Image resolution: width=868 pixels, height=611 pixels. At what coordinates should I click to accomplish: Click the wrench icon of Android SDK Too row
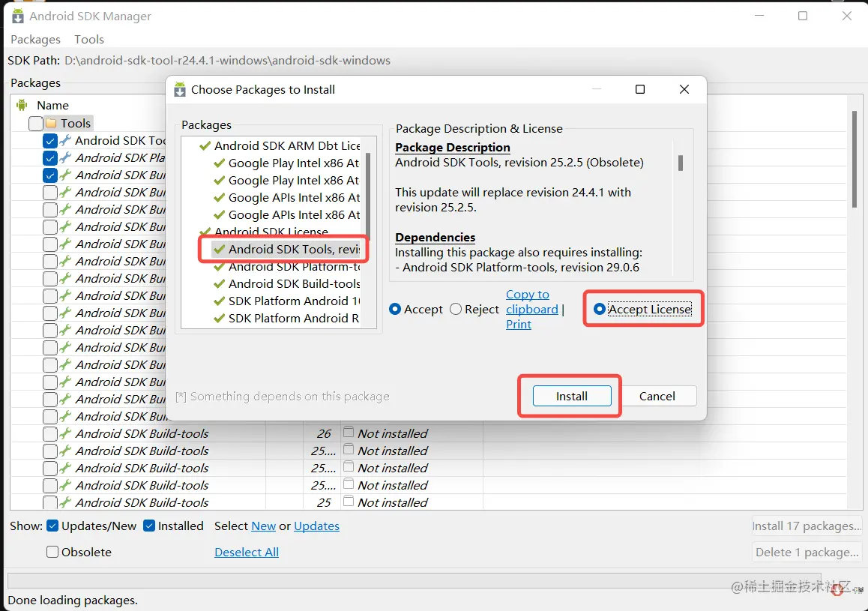(65, 141)
